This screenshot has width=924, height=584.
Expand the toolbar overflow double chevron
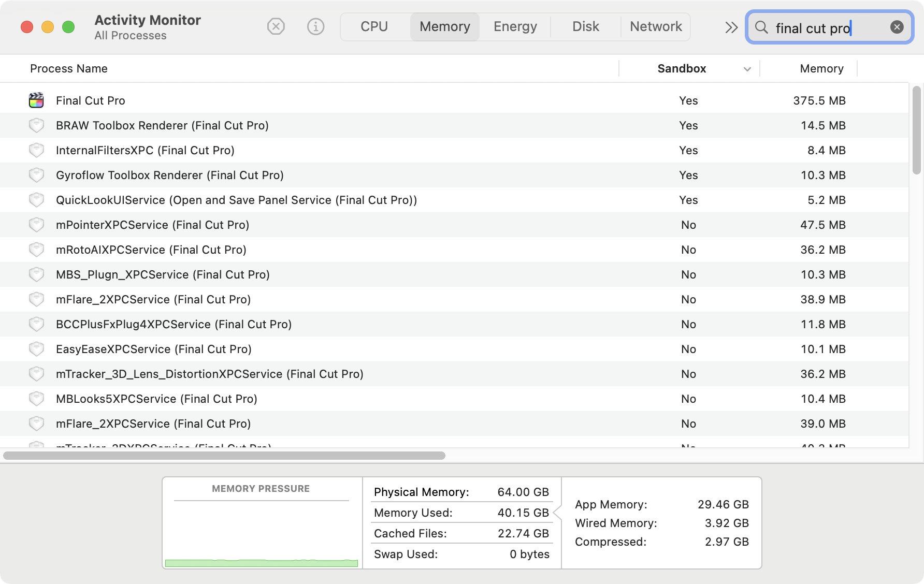tap(731, 27)
